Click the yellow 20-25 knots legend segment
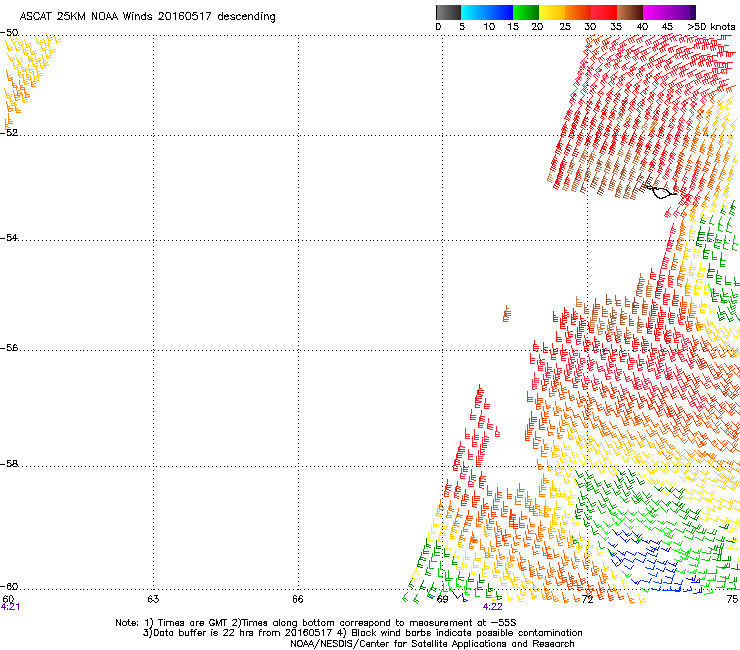This screenshot has width=740, height=650. (x=552, y=12)
